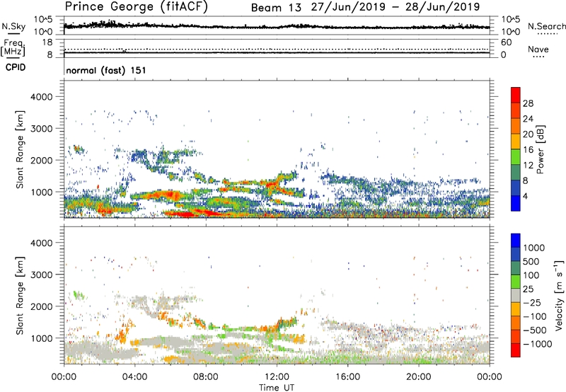Click the orange segment of the power color bar
This screenshot has height=392, width=566.
[516, 126]
